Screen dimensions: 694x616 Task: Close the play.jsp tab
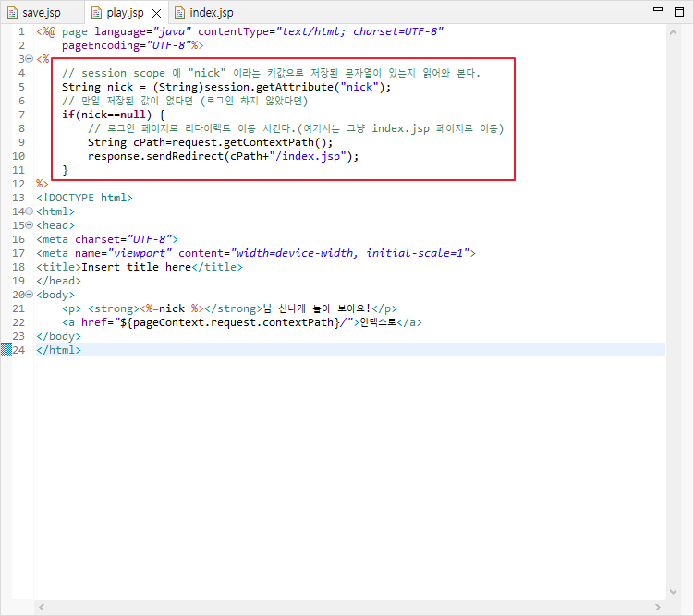coord(156,14)
